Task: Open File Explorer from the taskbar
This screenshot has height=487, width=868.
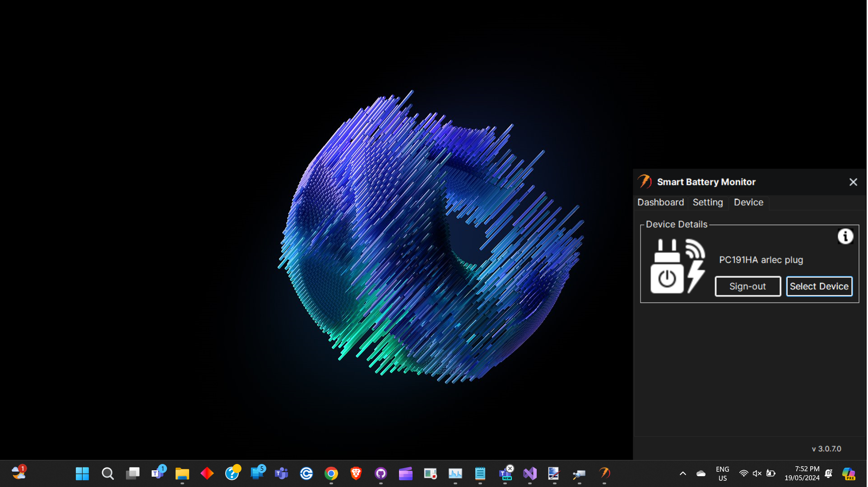Action: click(x=182, y=473)
